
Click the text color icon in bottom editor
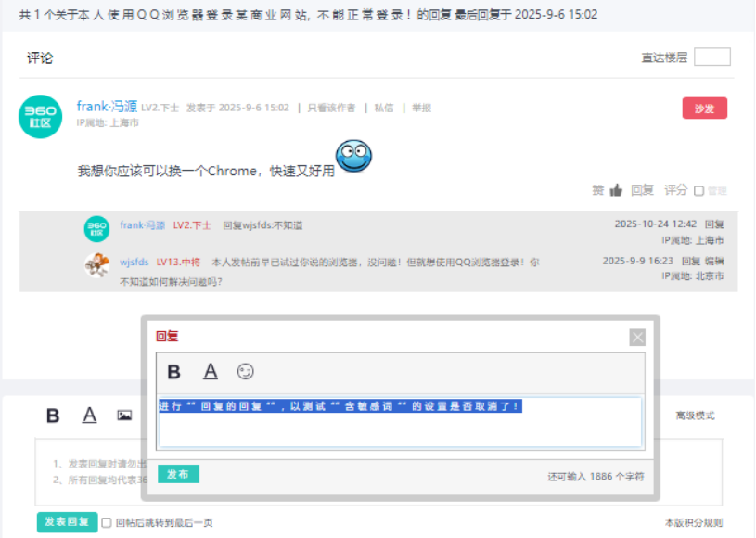[89, 416]
